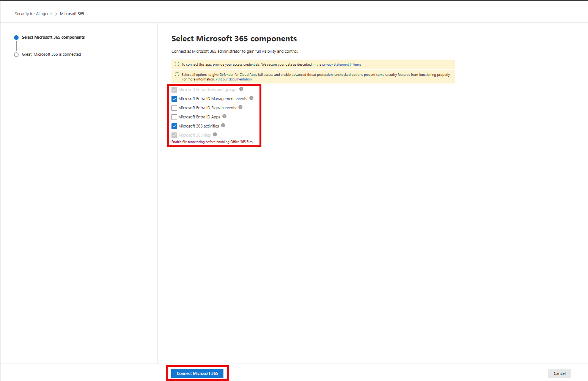Viewport: 588px width, 381px height.
Task: Select step marker for Great, Microsoft 365 is connected
Action: tap(16, 55)
